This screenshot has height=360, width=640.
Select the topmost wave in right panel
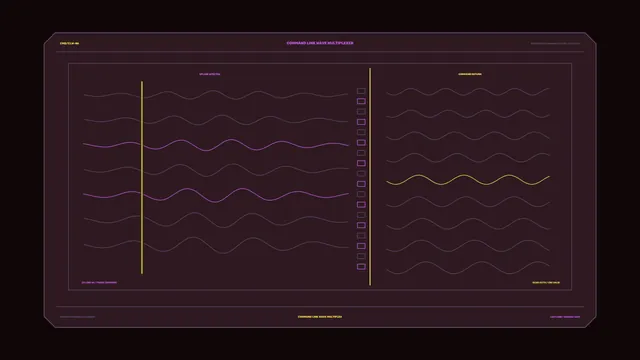[x=468, y=92]
